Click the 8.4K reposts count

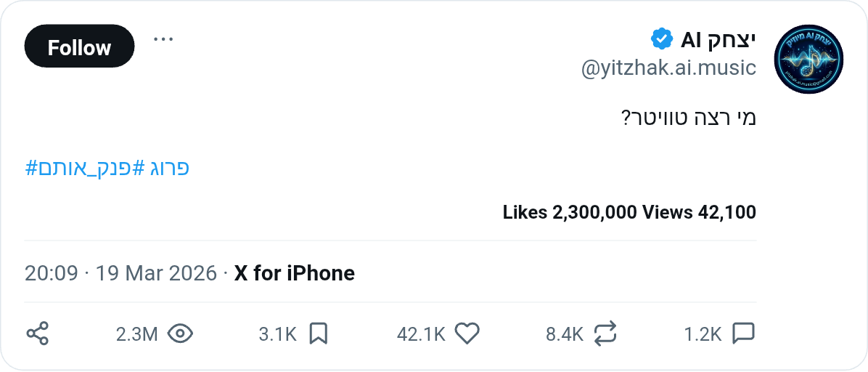click(565, 334)
